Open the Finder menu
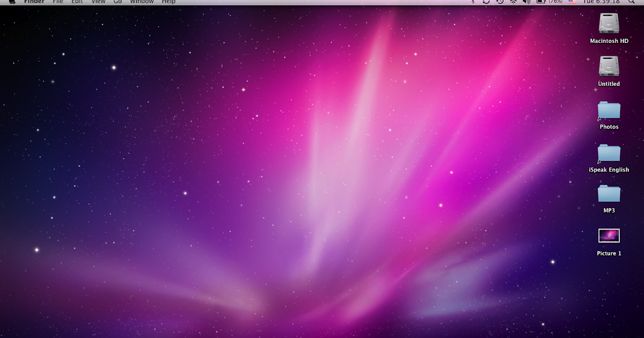 [34, 2]
